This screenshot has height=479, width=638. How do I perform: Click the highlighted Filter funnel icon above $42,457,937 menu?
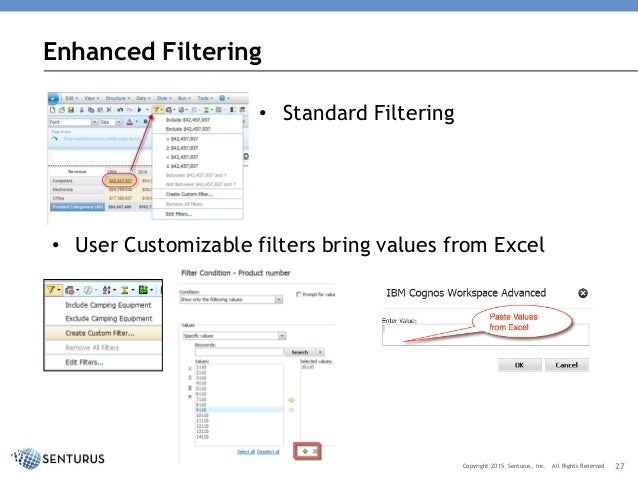tap(156, 110)
